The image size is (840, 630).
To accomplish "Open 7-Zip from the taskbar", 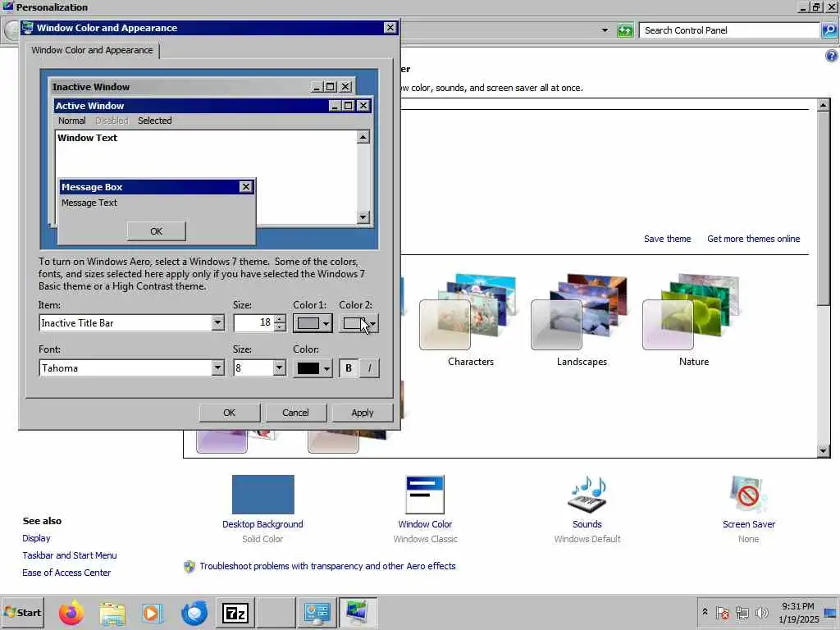I will [x=235, y=612].
